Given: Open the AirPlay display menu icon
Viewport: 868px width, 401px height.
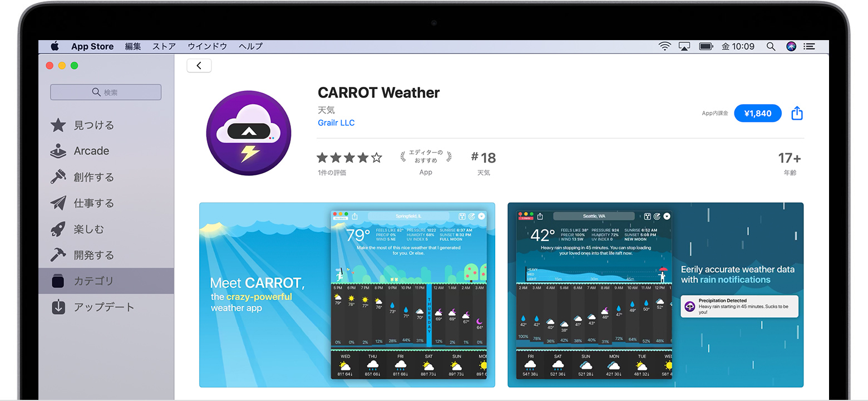Looking at the screenshot, I should [684, 47].
